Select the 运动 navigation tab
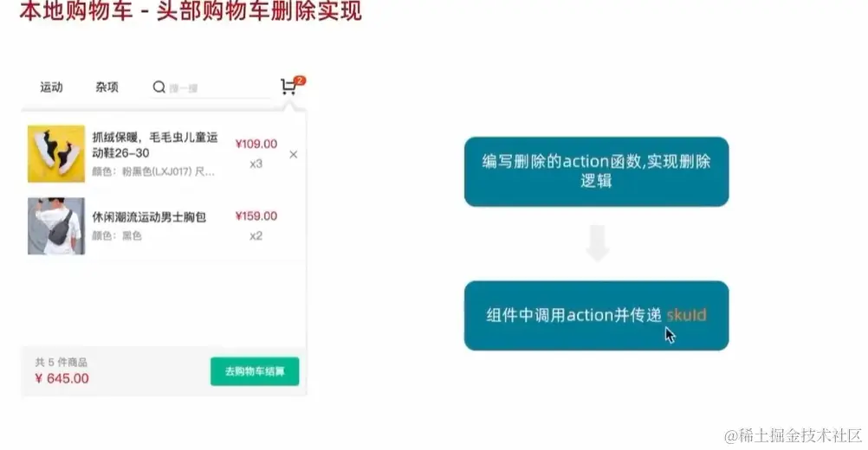868x450 pixels. [x=51, y=87]
